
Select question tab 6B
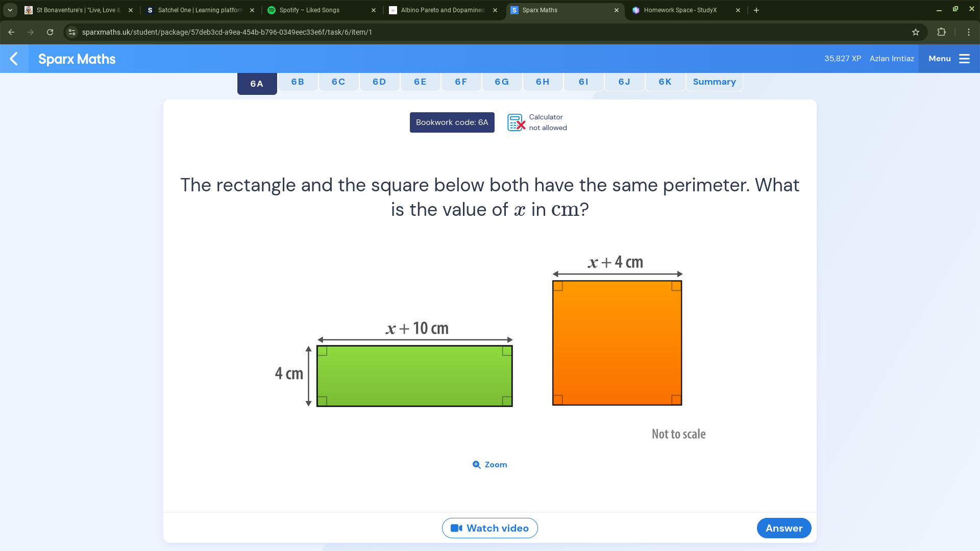pyautogui.click(x=298, y=82)
